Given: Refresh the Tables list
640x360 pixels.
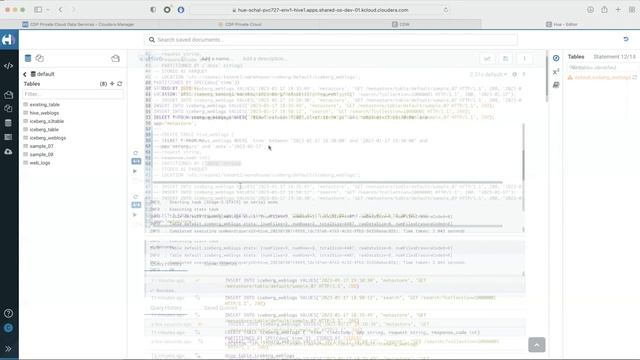Looking at the screenshot, I should coord(120,84).
